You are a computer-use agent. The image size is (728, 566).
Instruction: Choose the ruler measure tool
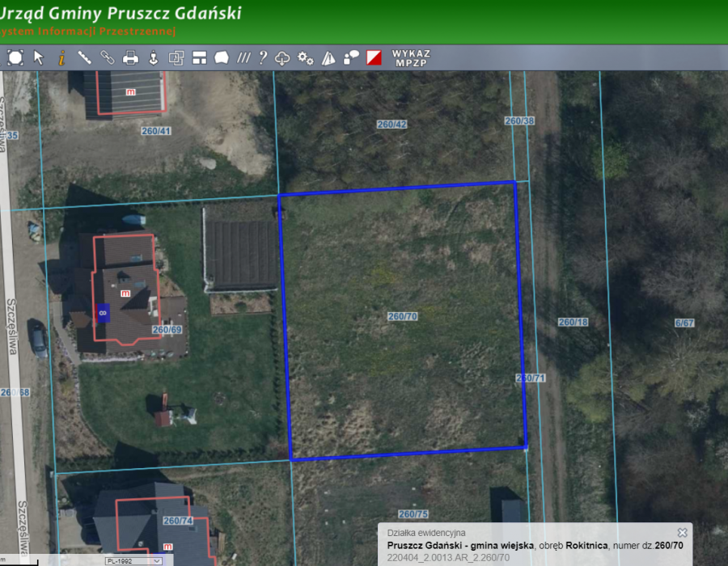[84, 57]
